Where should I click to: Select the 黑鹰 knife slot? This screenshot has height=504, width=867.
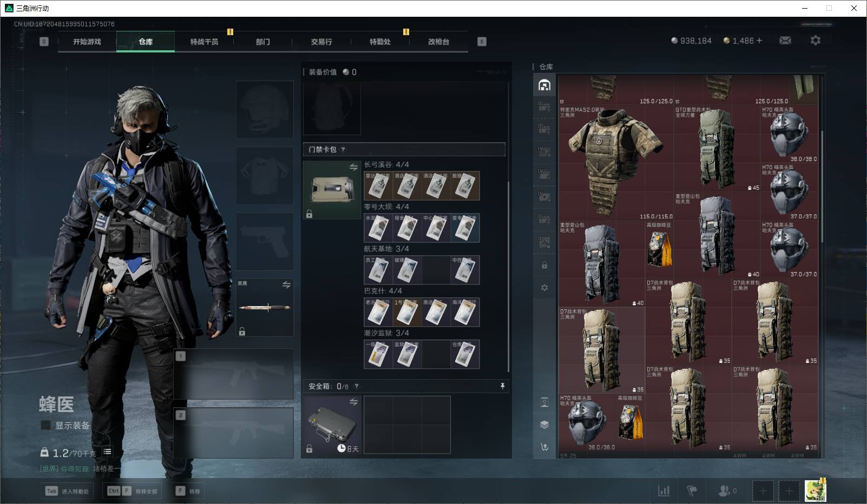tap(265, 307)
